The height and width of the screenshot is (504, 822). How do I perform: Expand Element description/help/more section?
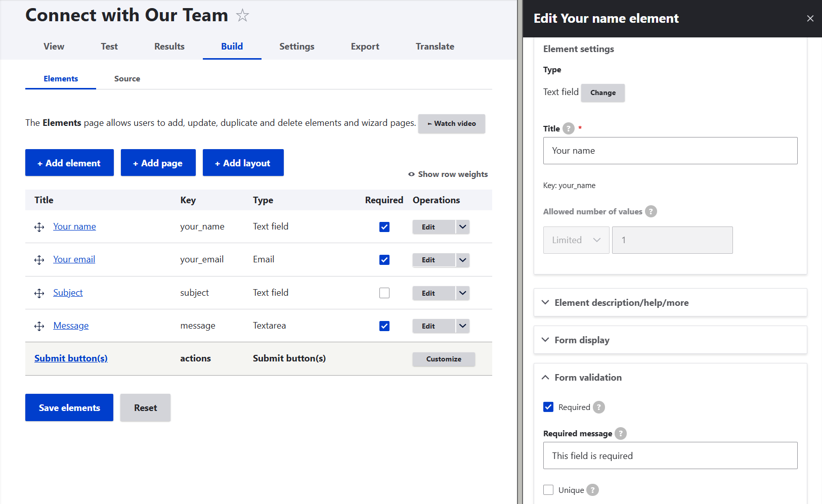click(670, 303)
